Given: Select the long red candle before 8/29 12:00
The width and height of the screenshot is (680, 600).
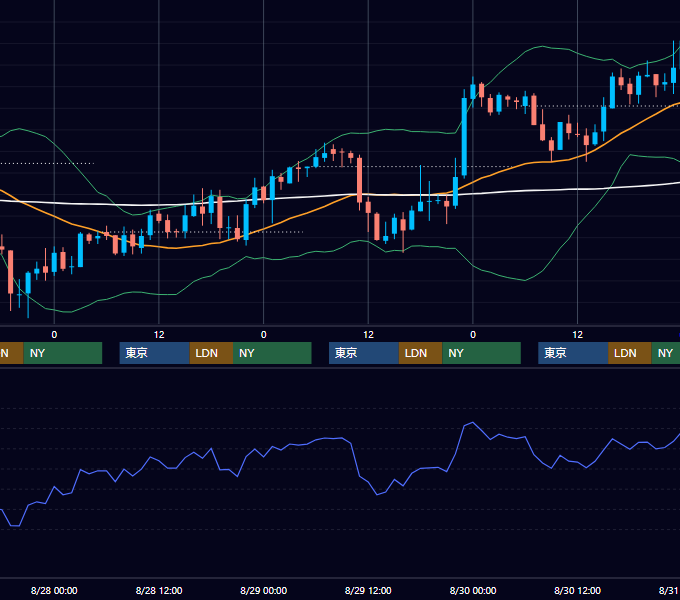Looking at the screenshot, I should tap(360, 180).
